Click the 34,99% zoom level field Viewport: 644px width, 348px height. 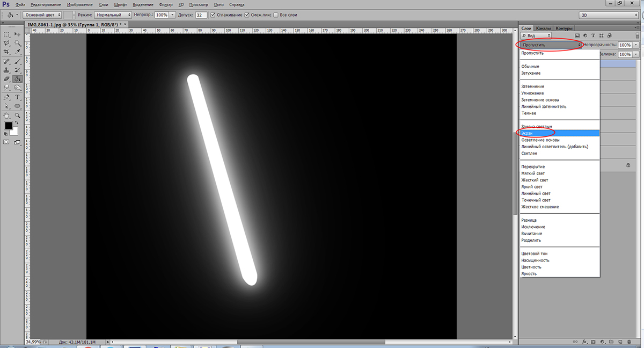click(33, 342)
